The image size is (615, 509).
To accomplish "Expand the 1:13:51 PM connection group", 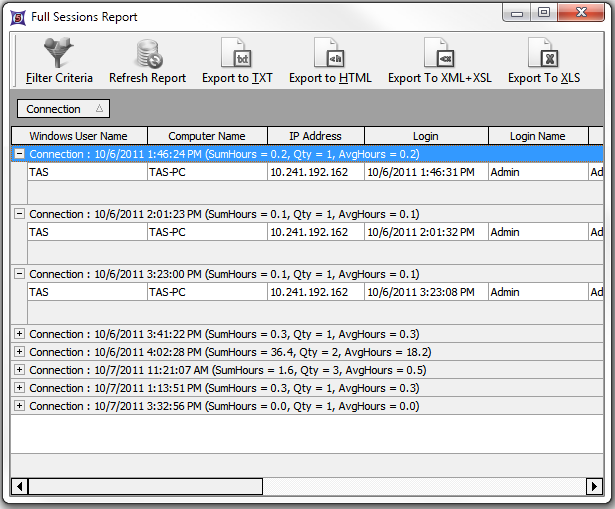I will (19, 388).
